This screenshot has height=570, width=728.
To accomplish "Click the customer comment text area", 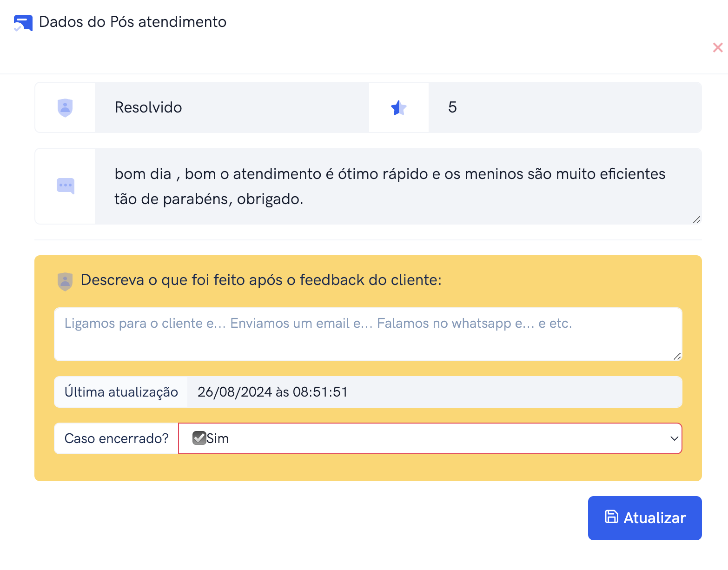I will click(398, 186).
